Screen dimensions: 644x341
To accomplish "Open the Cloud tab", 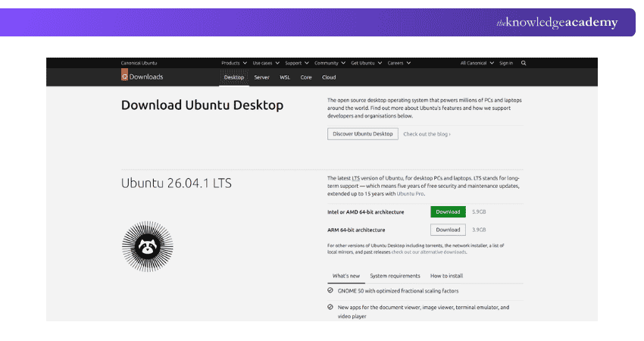I will [x=329, y=77].
